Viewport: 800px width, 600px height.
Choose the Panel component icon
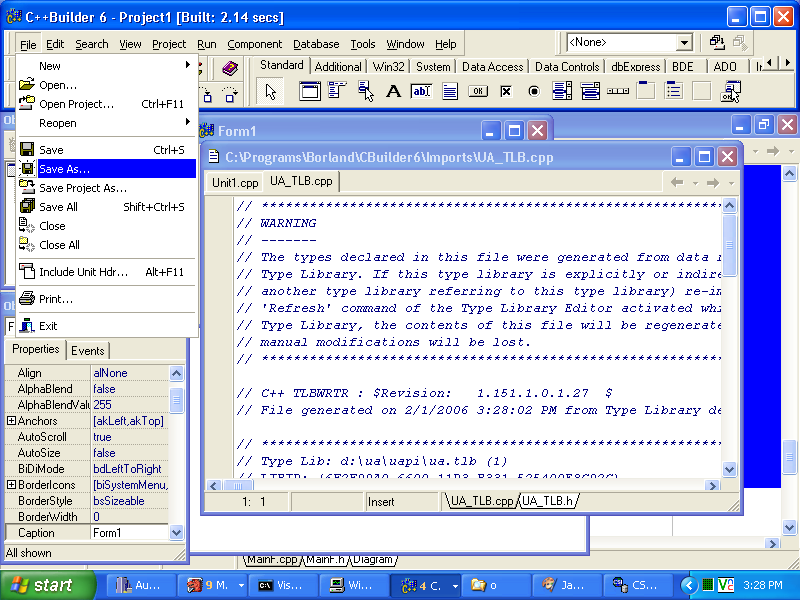[x=702, y=91]
